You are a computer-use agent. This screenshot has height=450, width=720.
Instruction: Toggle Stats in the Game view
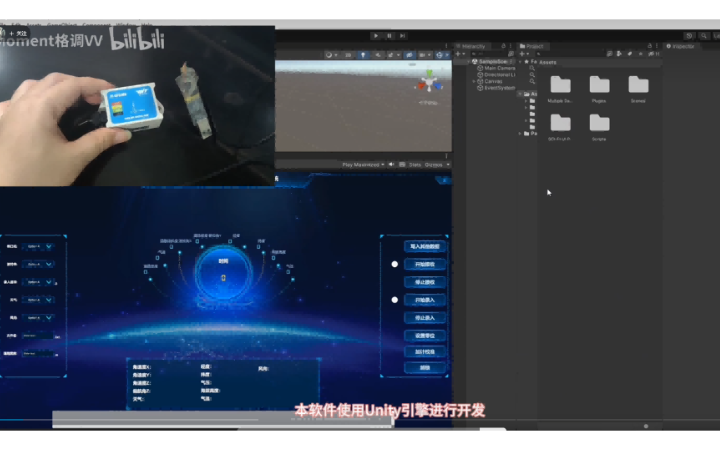pyautogui.click(x=415, y=164)
